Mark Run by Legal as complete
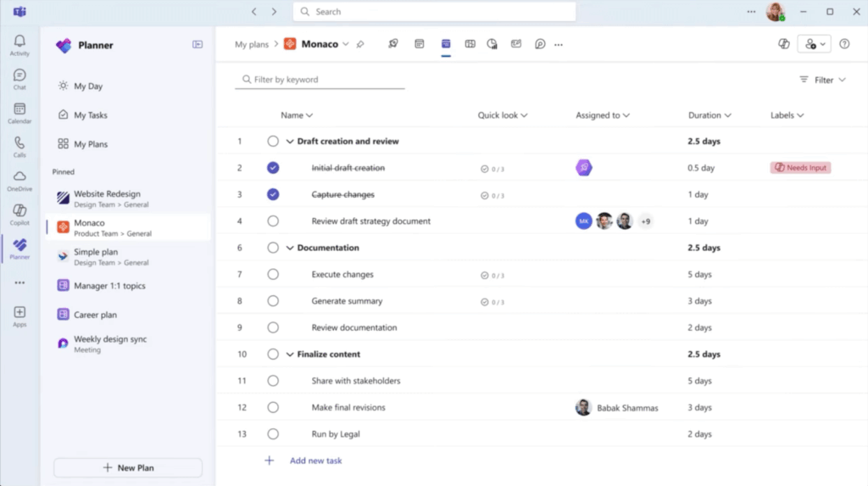The height and width of the screenshot is (486, 868). pyautogui.click(x=273, y=434)
